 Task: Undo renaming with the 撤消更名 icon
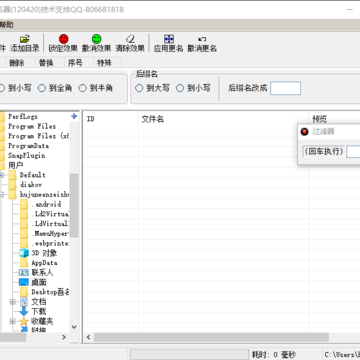202,39
